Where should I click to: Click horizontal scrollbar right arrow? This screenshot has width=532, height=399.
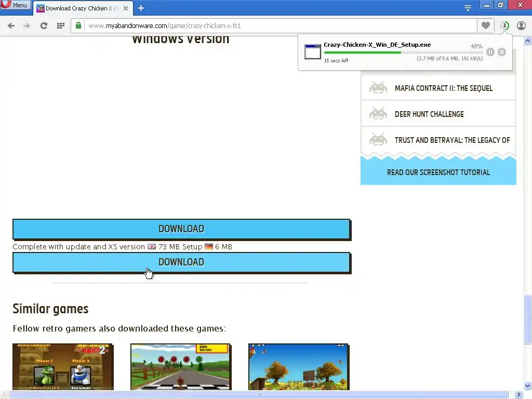(x=519, y=395)
